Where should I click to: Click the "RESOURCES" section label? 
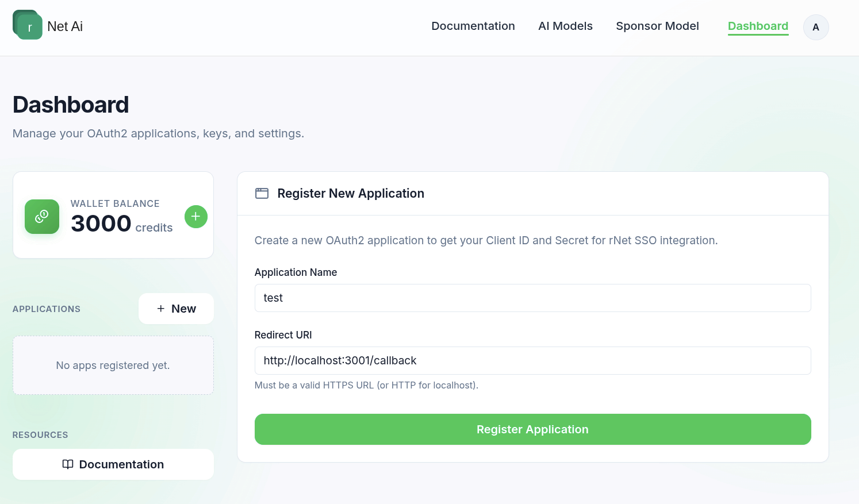[x=40, y=435]
